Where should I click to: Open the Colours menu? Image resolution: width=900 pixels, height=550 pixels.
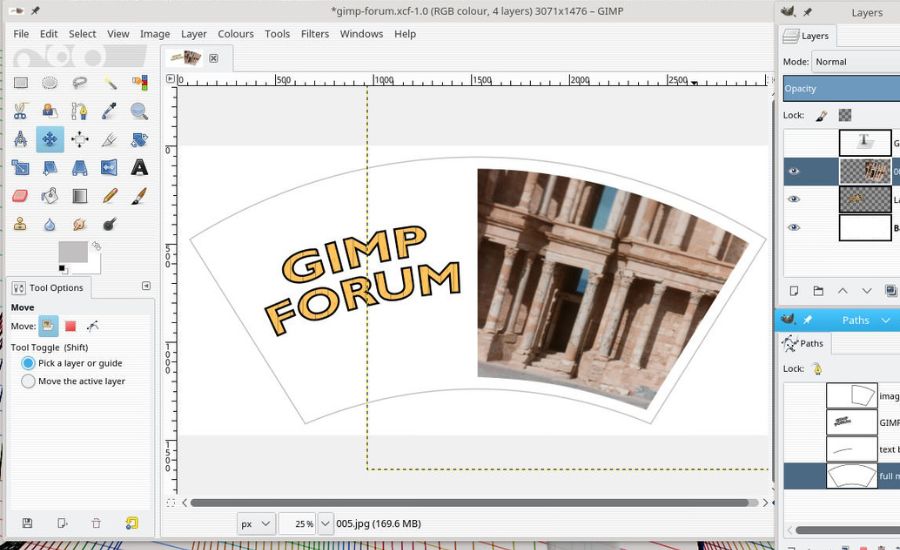point(236,34)
